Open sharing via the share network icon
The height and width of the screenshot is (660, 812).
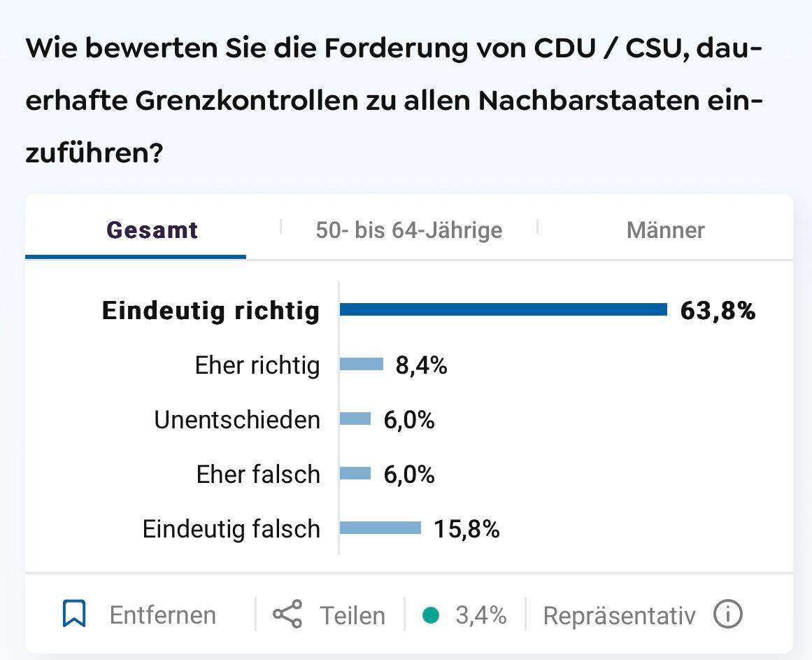point(289,614)
